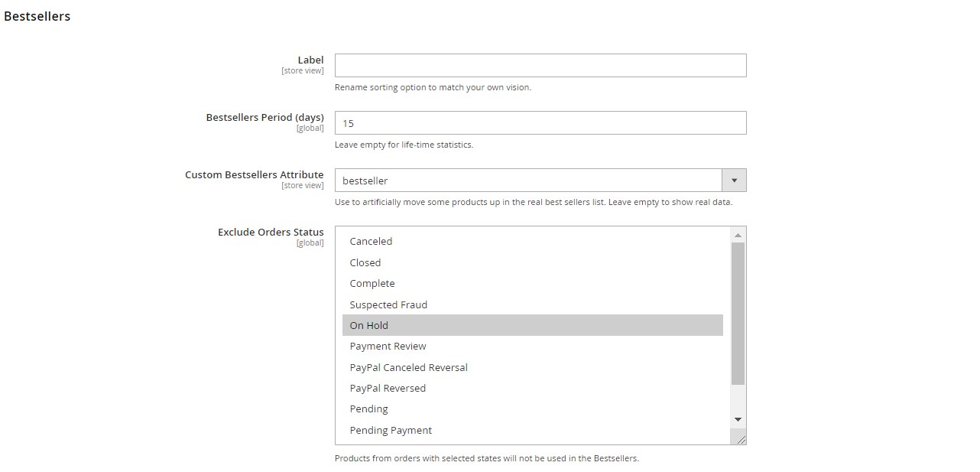This screenshot has width=980, height=472.
Task: Click the Bestsellers section heading
Action: 37,16
